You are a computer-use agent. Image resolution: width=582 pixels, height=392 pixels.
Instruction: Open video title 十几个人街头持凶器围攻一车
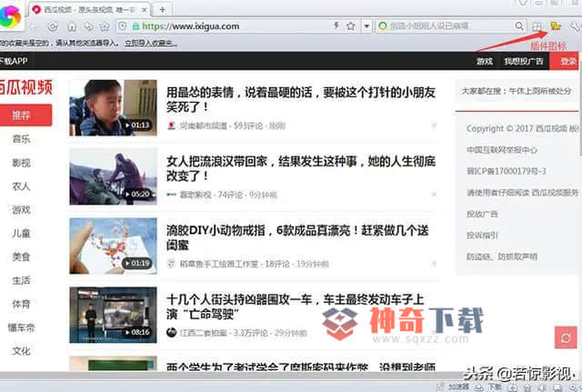pos(295,307)
